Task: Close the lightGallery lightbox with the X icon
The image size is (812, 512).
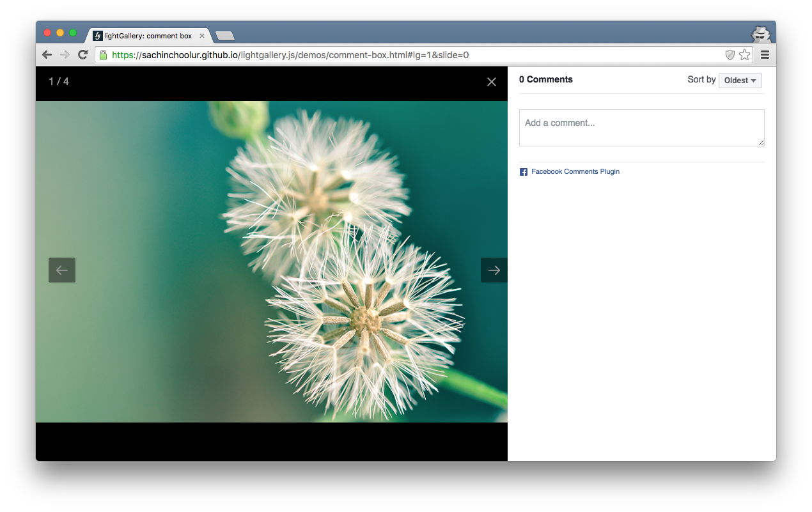Action: (491, 82)
